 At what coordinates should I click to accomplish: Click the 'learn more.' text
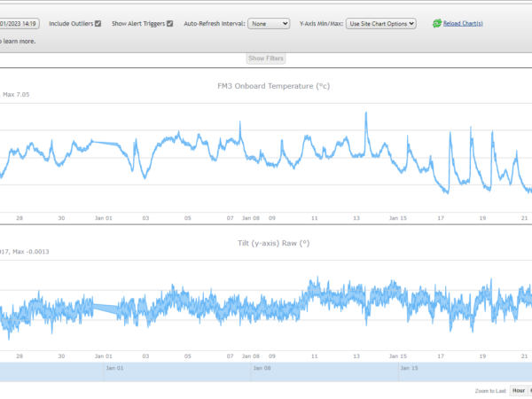pos(20,42)
